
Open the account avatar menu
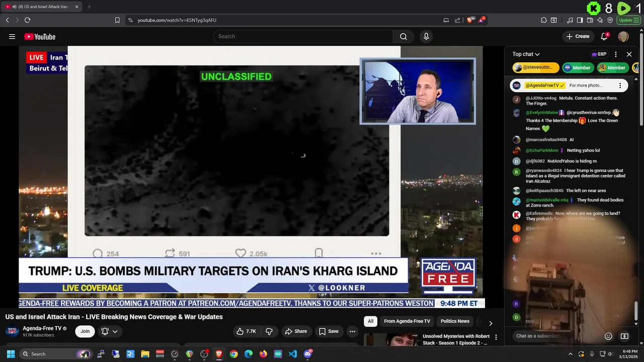click(x=623, y=36)
